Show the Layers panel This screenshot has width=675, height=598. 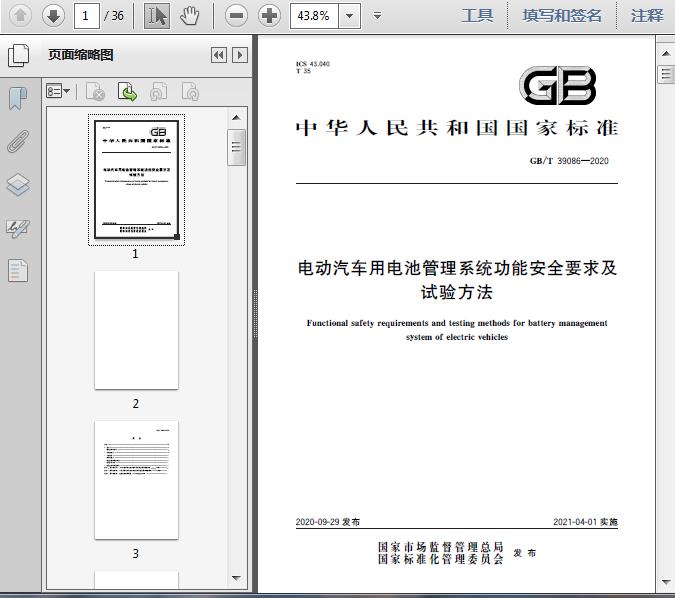(x=18, y=185)
